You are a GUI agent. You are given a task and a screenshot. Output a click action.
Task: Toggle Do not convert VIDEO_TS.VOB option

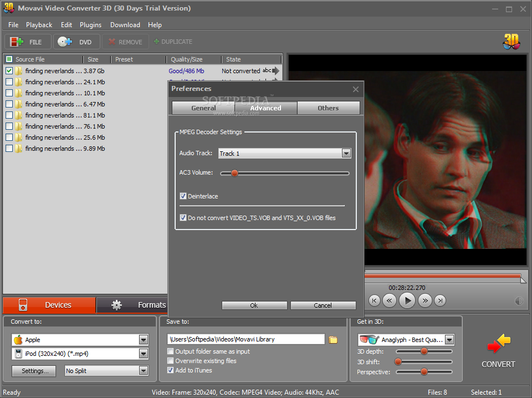(x=183, y=218)
